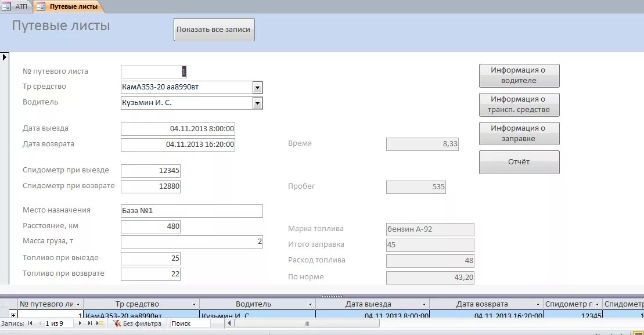Click the № путевого листа input field
The width and height of the screenshot is (644, 335).
pos(154,72)
